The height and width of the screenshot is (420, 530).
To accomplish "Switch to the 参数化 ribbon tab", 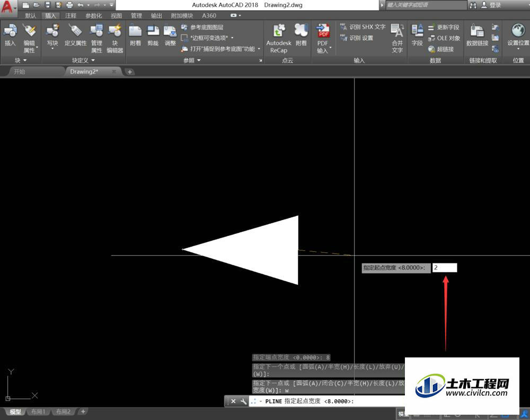I will [94, 15].
